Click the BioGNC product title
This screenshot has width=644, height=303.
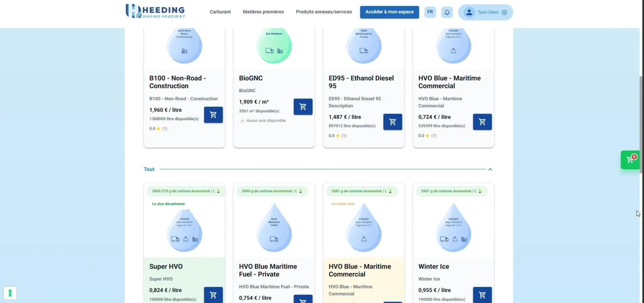[251, 78]
